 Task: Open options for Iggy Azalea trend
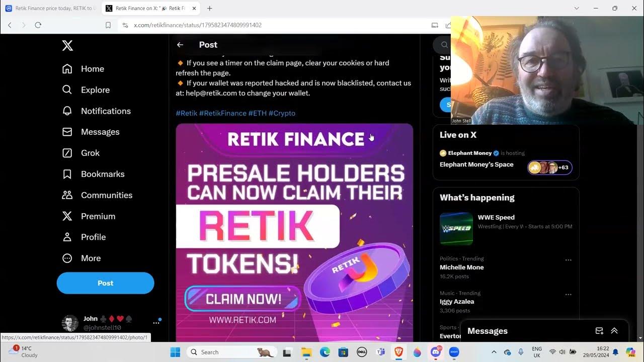[x=569, y=295]
